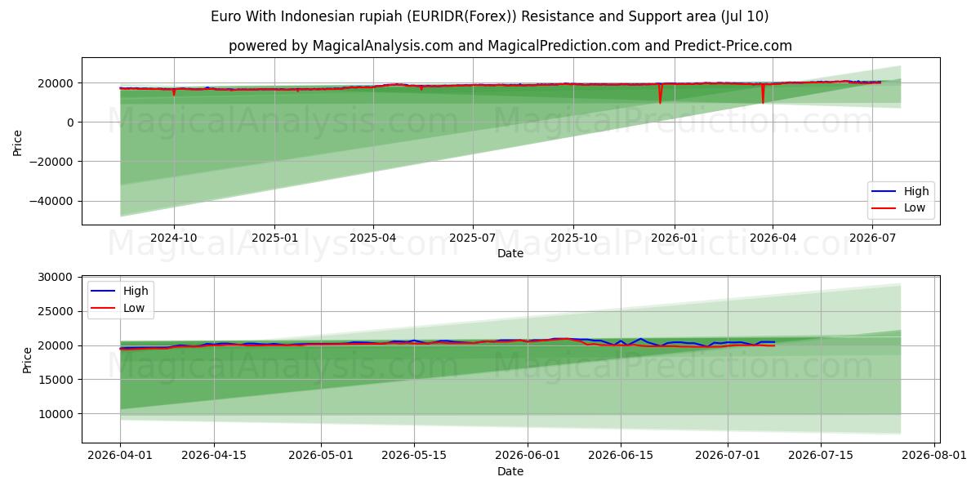Click the '2025-10' x-axis label
Image resolution: width=980 pixels, height=490 pixels.
click(573, 238)
